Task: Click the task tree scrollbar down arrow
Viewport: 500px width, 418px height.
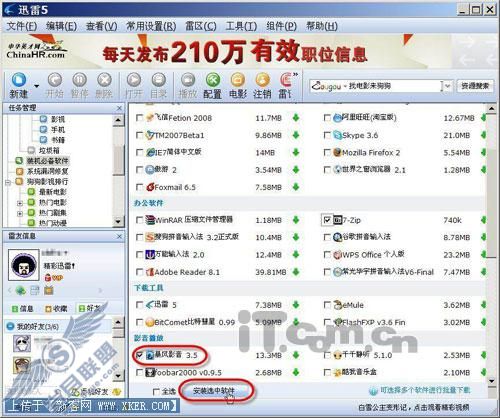Action: 119,221
